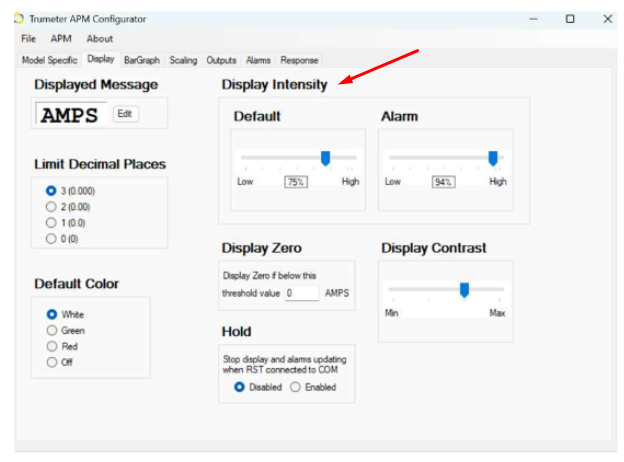Click the Limit Decimal Places heading
624x462 pixels.
pos(99,164)
